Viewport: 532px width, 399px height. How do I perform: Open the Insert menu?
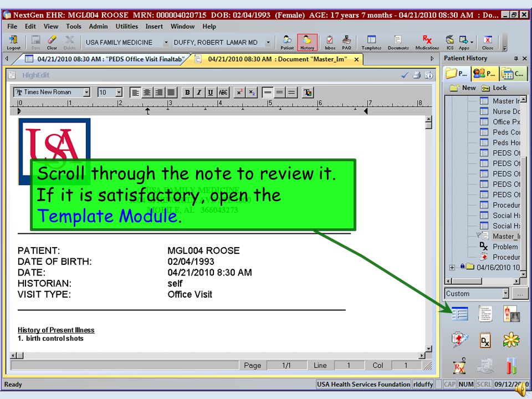pos(154,27)
